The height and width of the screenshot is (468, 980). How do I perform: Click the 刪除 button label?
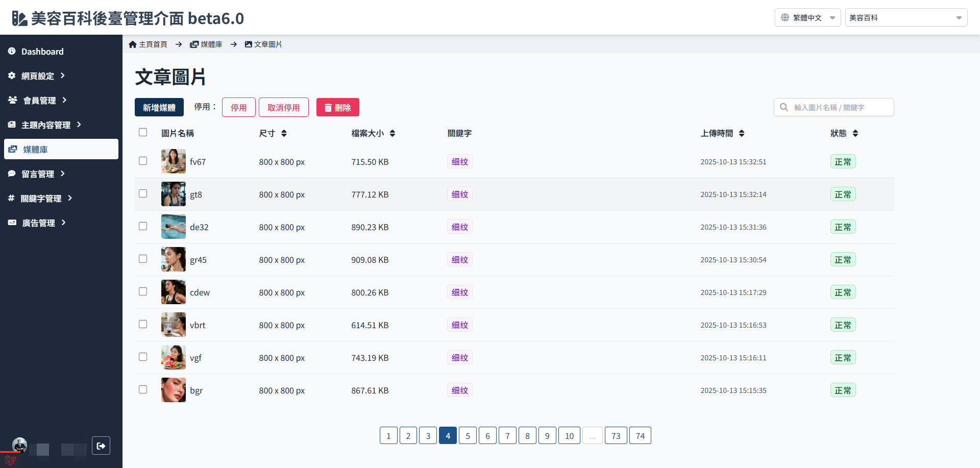coord(342,108)
